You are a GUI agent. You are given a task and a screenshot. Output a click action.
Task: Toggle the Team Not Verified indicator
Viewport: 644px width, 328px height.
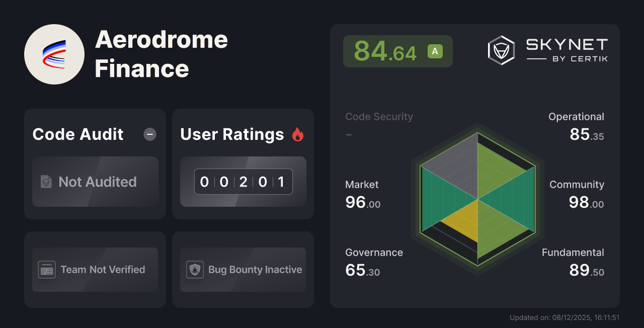[x=95, y=270]
